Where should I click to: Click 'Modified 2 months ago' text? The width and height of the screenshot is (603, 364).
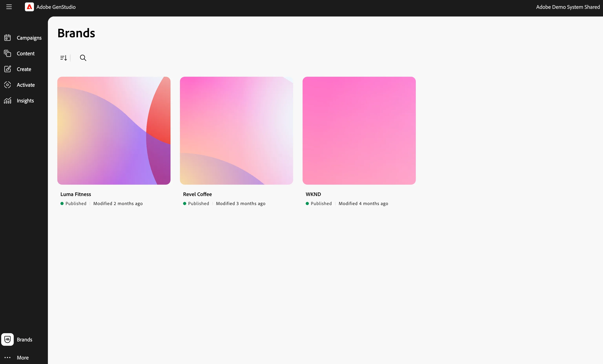118,203
